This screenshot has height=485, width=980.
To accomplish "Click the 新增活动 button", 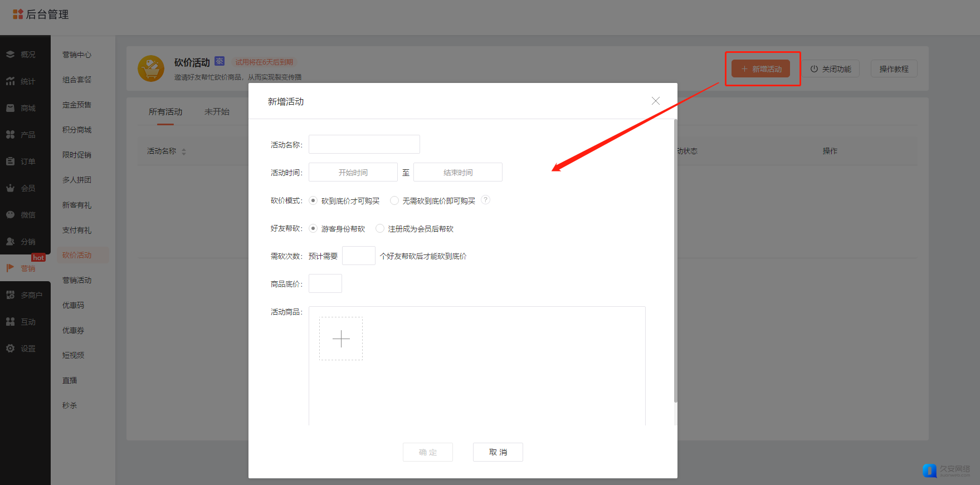I will [x=761, y=68].
